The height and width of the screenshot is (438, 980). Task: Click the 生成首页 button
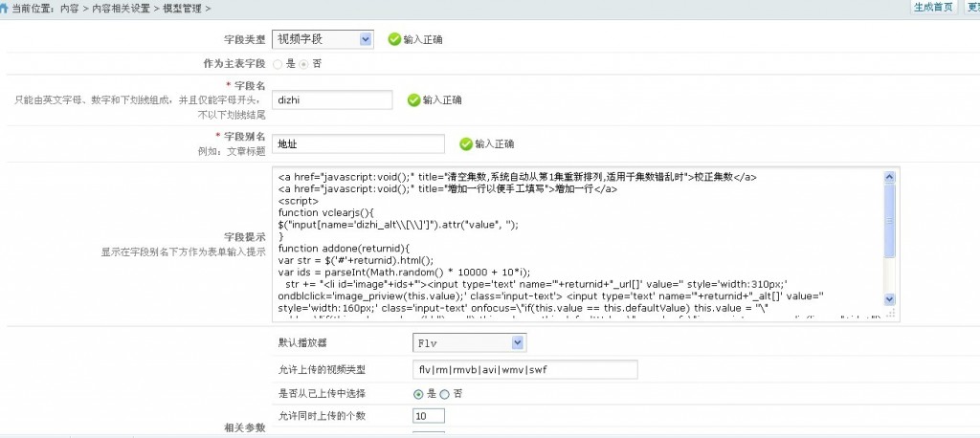click(x=934, y=7)
